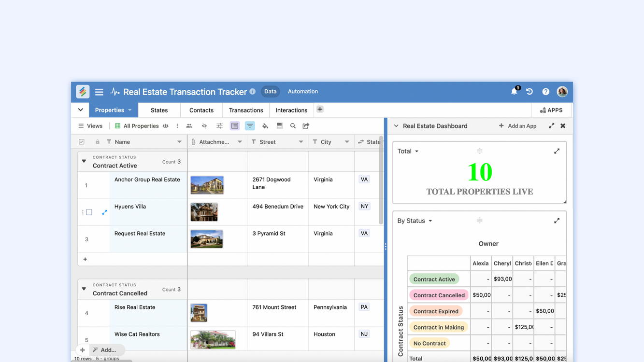Screen dimensions: 644x362
Task: Open Anchor Group Real Estate thumbnail
Action: 207,185
